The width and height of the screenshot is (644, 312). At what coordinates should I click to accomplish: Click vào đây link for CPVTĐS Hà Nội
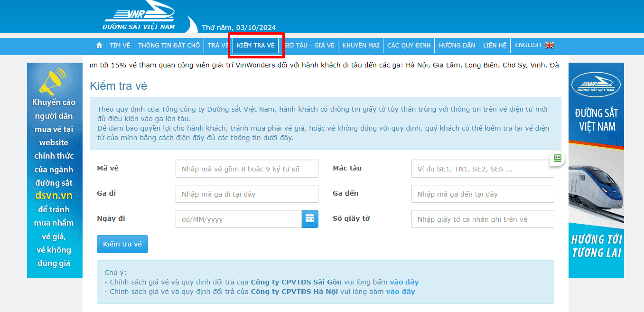(400, 292)
